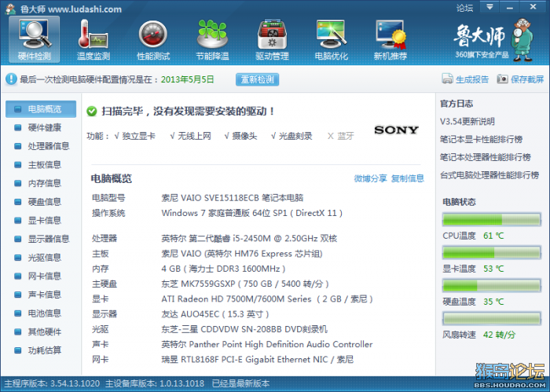Click the 显卡温度 green progress bar
The height and width of the screenshot is (392, 550).
tap(491, 253)
